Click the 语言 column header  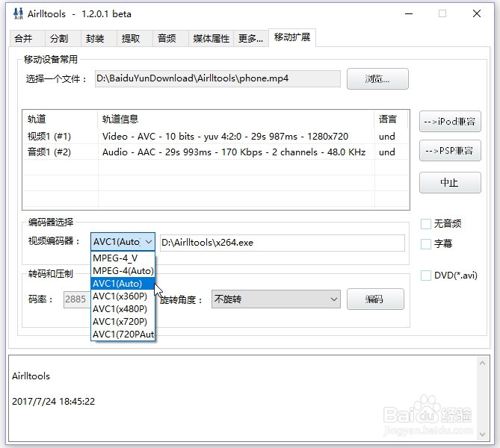point(392,119)
